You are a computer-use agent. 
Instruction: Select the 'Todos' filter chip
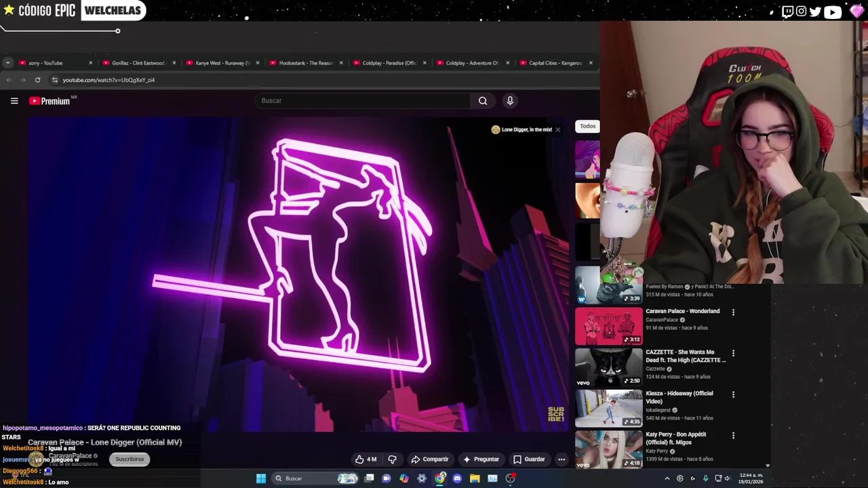point(587,126)
